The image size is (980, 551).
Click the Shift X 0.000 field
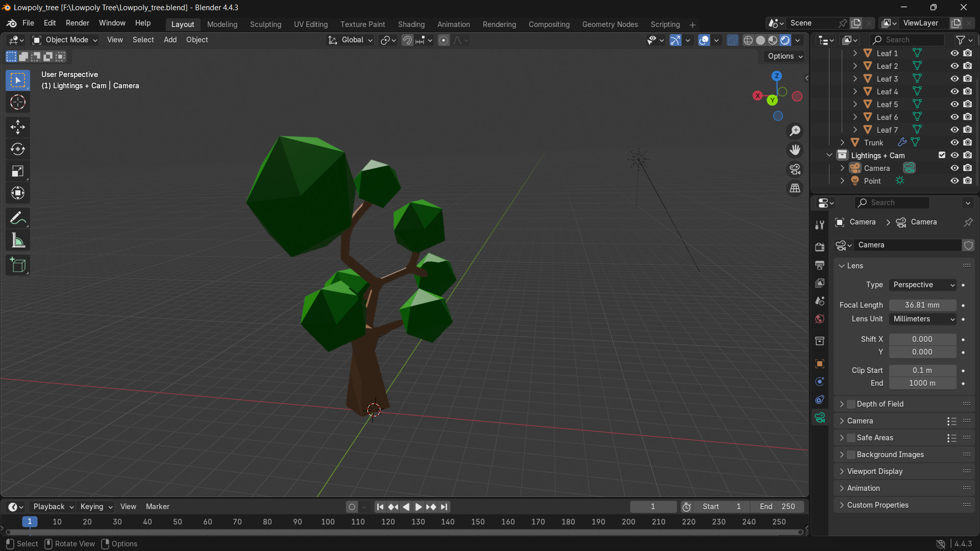point(922,339)
